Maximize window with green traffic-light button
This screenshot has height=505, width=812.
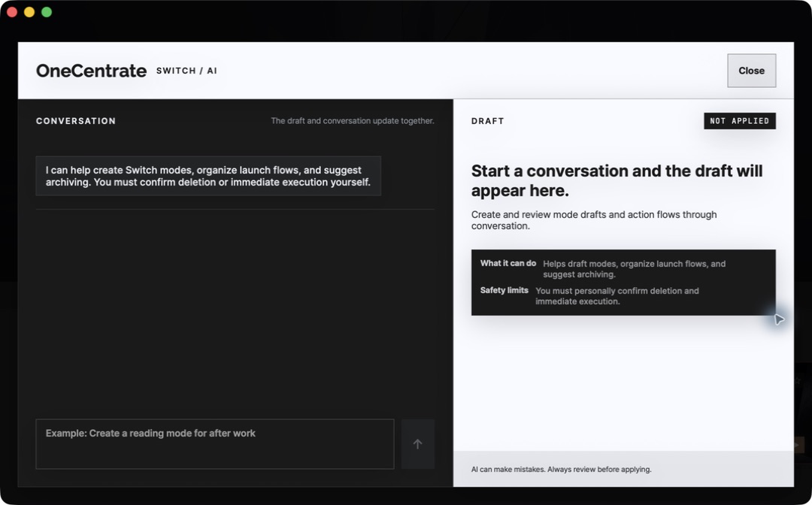point(47,12)
